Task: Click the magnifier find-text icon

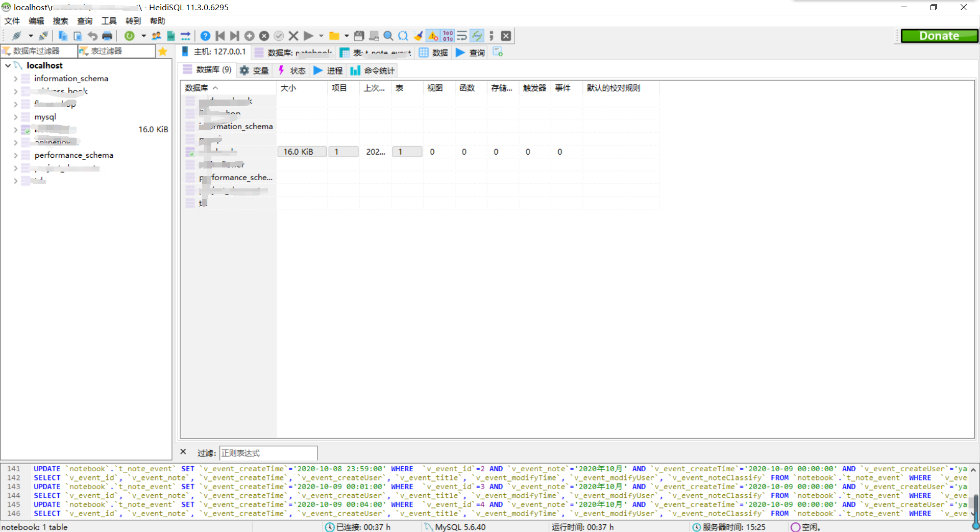Action: (x=388, y=36)
